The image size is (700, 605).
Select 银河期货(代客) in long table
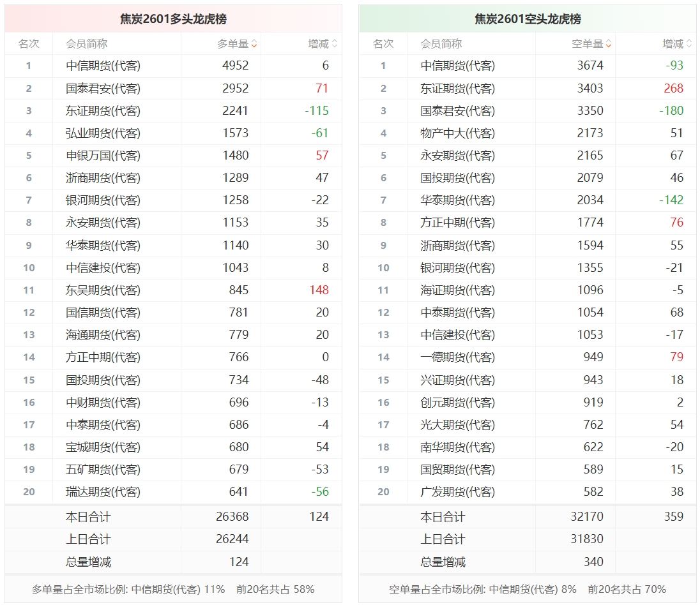coord(103,200)
